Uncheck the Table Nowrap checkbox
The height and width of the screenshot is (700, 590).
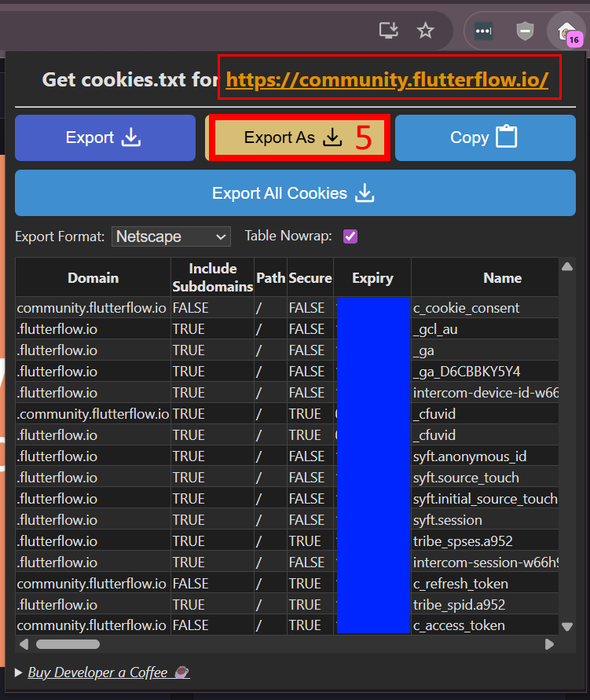click(350, 236)
